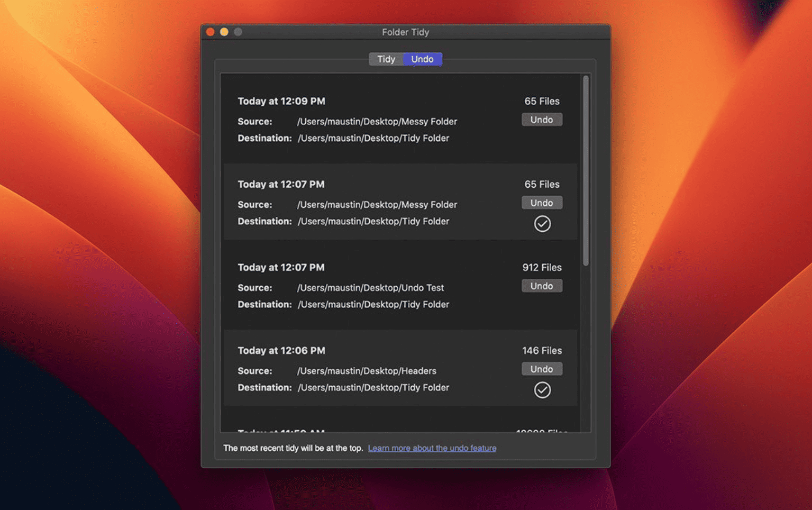Click the checkmark icon in the Headers row
The width and height of the screenshot is (812, 510).
tap(542, 390)
